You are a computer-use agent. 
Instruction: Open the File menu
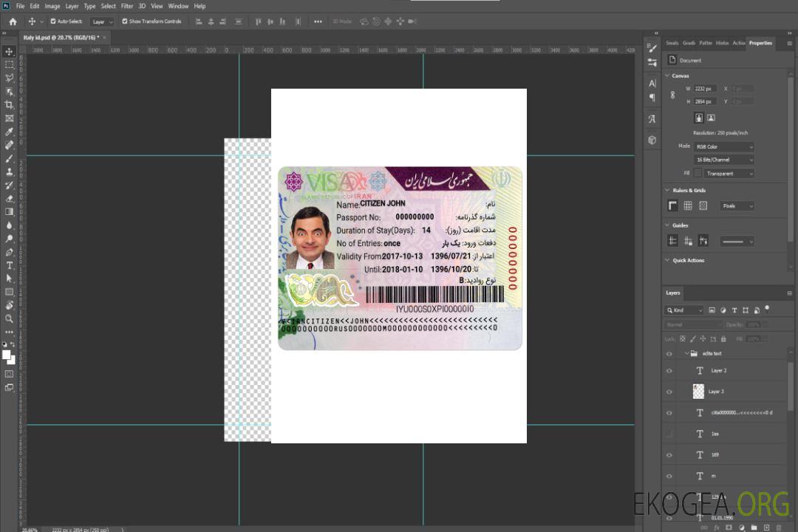coord(21,6)
